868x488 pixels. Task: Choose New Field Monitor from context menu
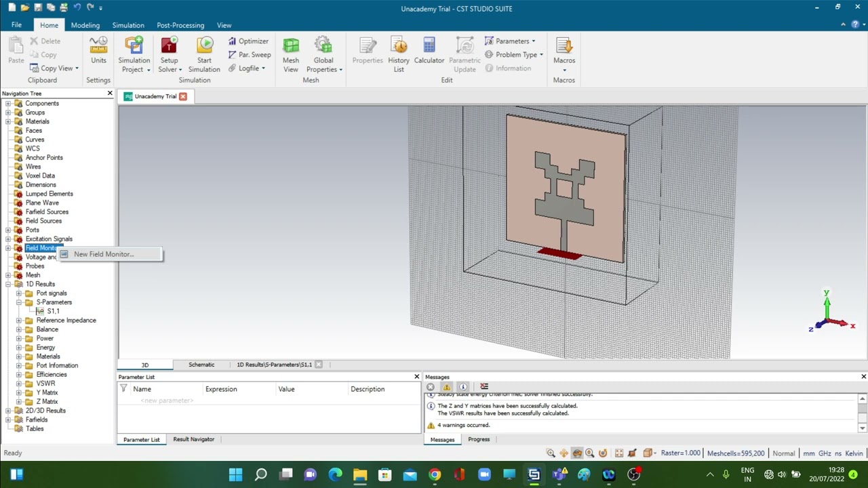coord(110,254)
